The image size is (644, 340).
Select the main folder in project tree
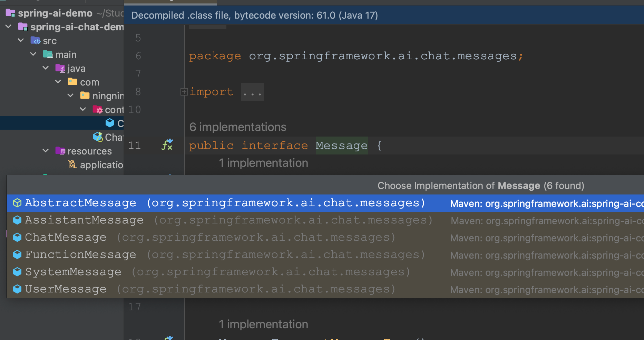coord(66,55)
